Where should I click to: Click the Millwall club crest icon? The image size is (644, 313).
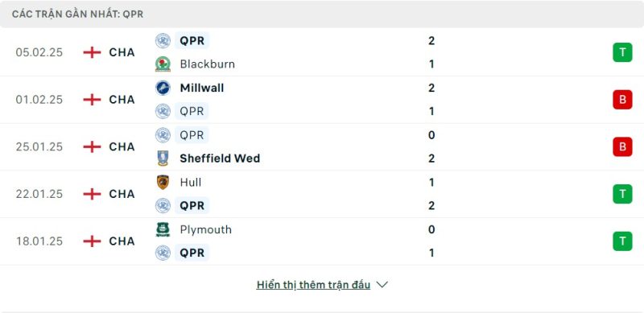coord(163,88)
